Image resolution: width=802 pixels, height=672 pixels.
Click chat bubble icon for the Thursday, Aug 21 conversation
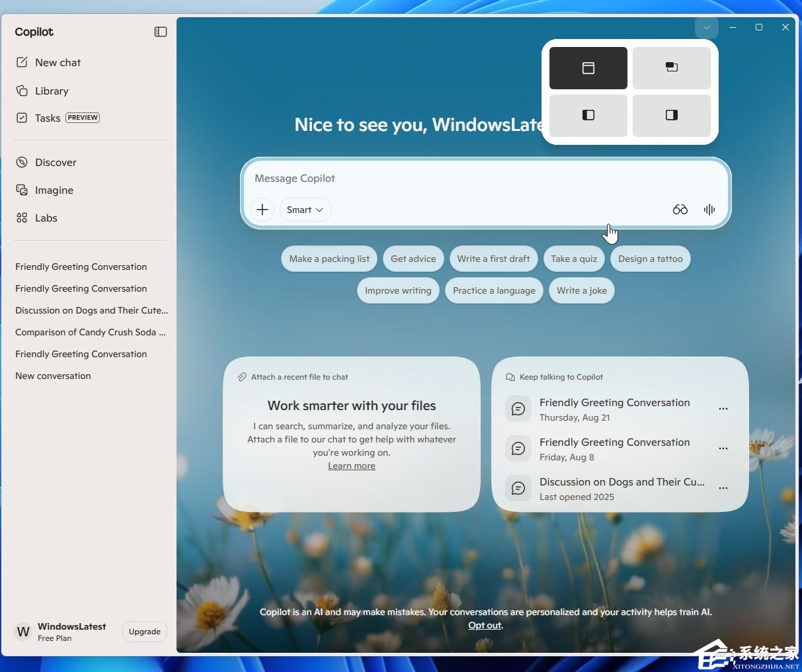pos(518,409)
